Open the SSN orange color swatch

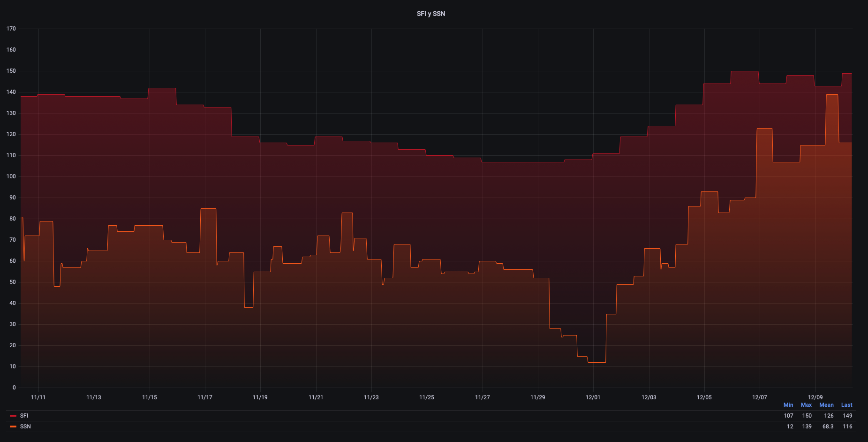[x=13, y=427]
